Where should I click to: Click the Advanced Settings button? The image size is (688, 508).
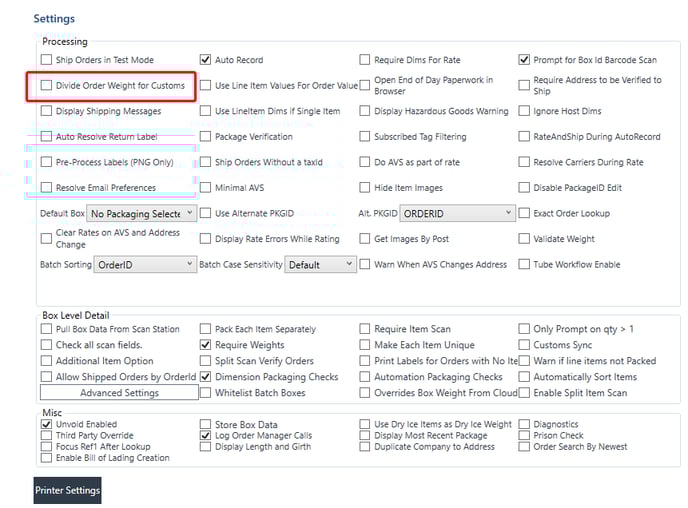pos(119,393)
